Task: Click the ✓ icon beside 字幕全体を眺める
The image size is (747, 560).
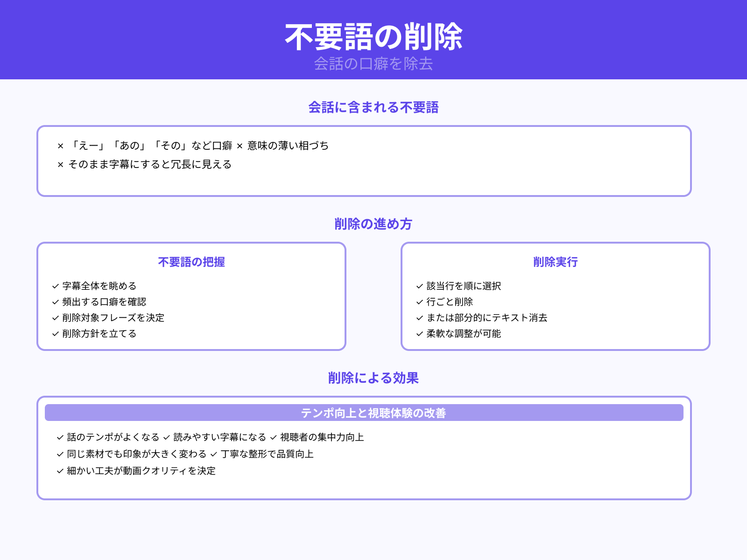Action: [x=55, y=286]
